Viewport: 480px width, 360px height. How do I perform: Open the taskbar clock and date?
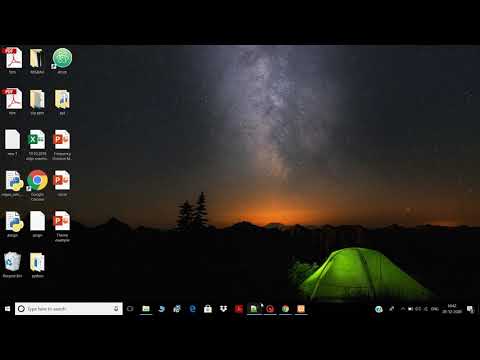[x=452, y=309]
